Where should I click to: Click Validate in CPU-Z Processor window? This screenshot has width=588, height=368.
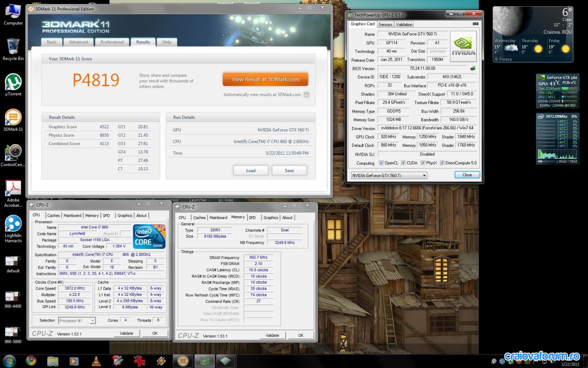tap(126, 333)
